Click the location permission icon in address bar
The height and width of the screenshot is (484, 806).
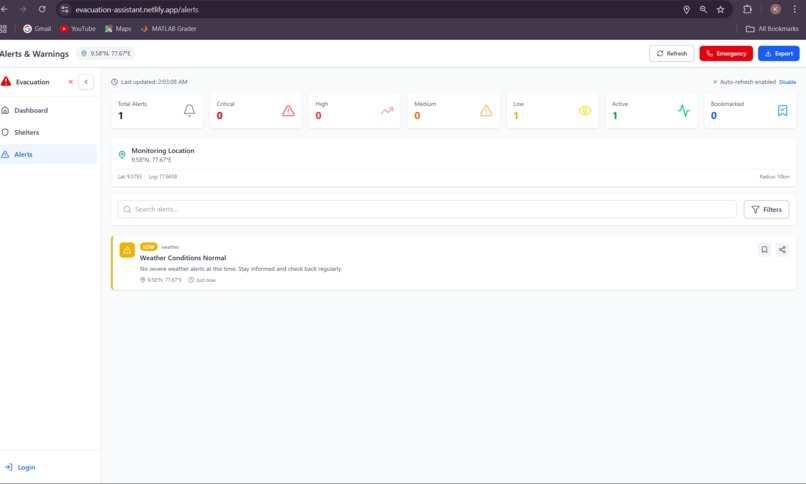[686, 10]
